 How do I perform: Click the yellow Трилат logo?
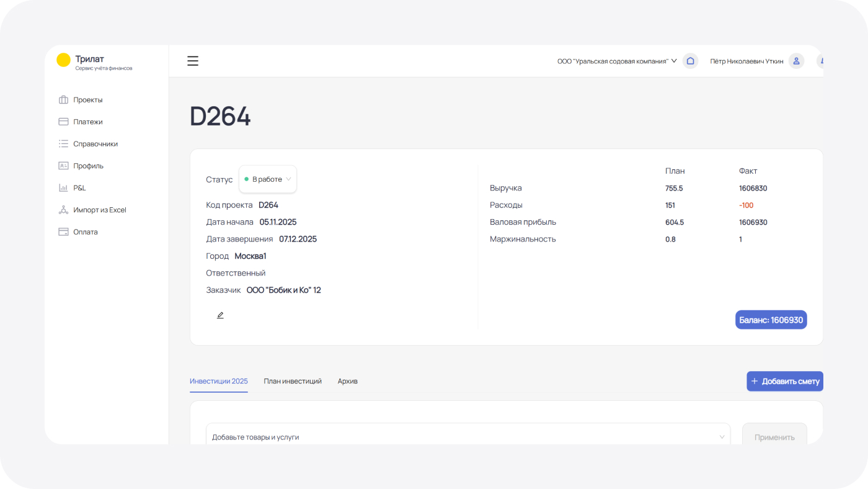[x=63, y=60]
